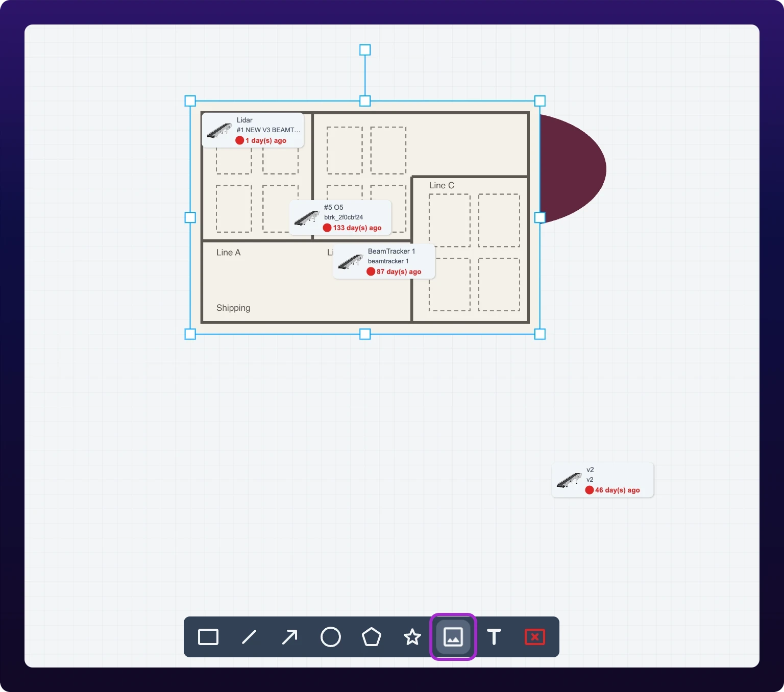
Task: Select the Image insert tool
Action: coord(453,637)
